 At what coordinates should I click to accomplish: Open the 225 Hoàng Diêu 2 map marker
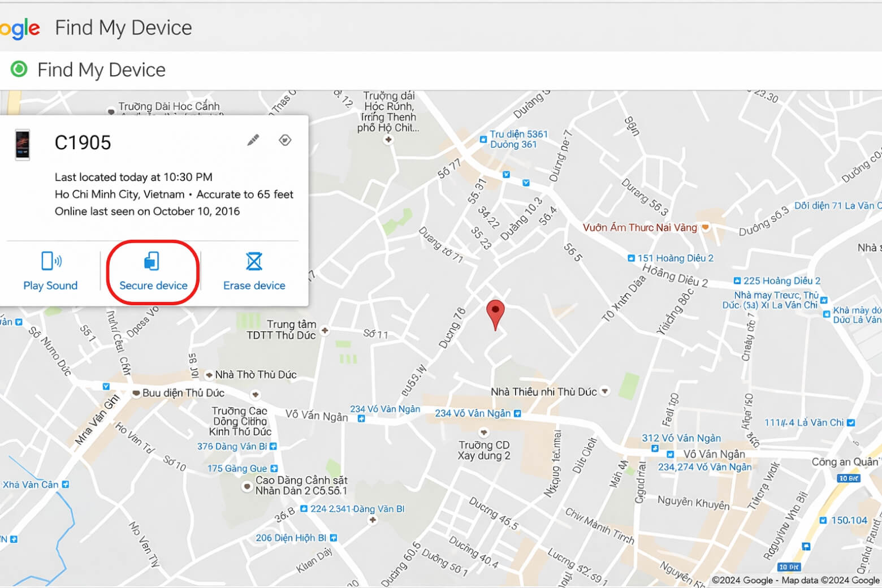coord(738,280)
